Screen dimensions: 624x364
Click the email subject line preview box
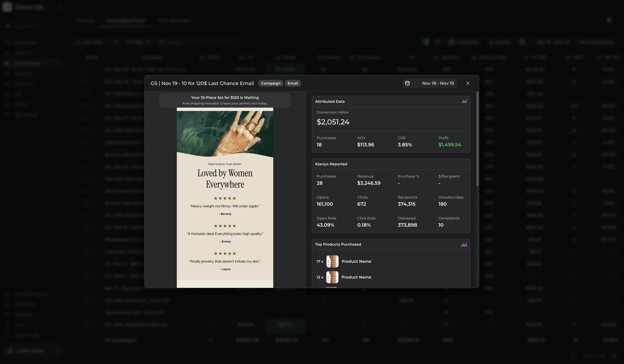225,100
